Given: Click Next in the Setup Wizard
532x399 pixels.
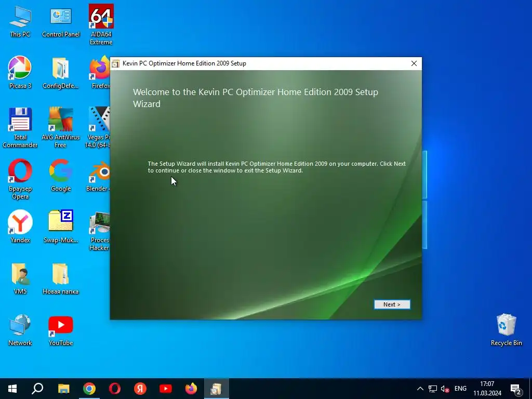Looking at the screenshot, I should pyautogui.click(x=392, y=304).
